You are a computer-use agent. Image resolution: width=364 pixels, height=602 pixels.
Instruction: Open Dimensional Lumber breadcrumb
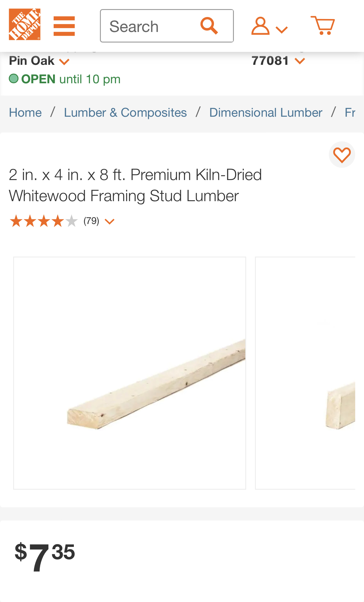click(x=266, y=113)
